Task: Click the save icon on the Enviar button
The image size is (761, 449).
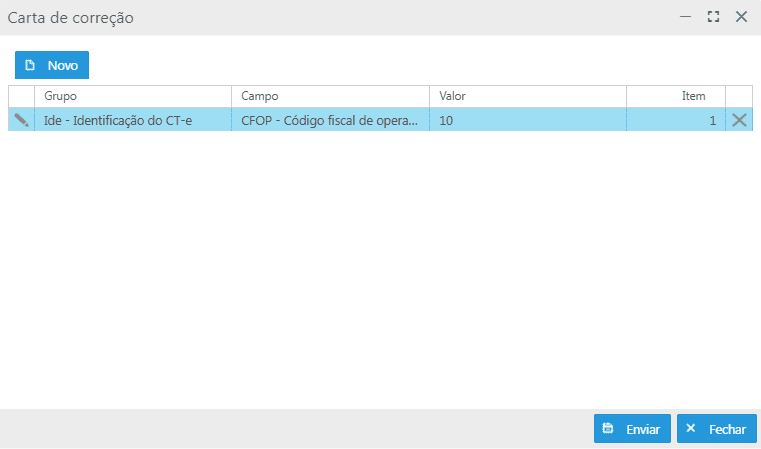Action: 608,428
